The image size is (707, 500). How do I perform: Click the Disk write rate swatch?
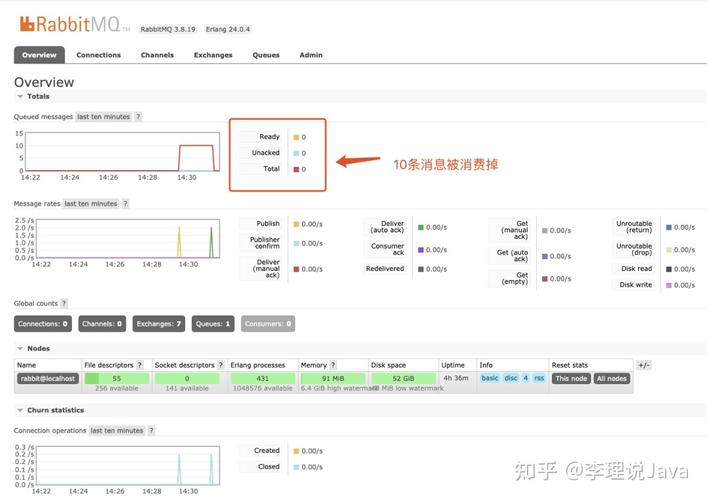[669, 285]
